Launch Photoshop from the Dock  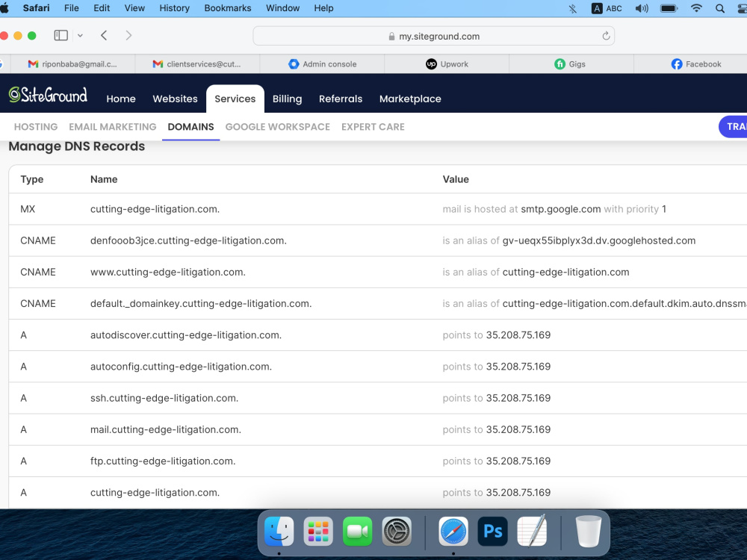tap(492, 531)
